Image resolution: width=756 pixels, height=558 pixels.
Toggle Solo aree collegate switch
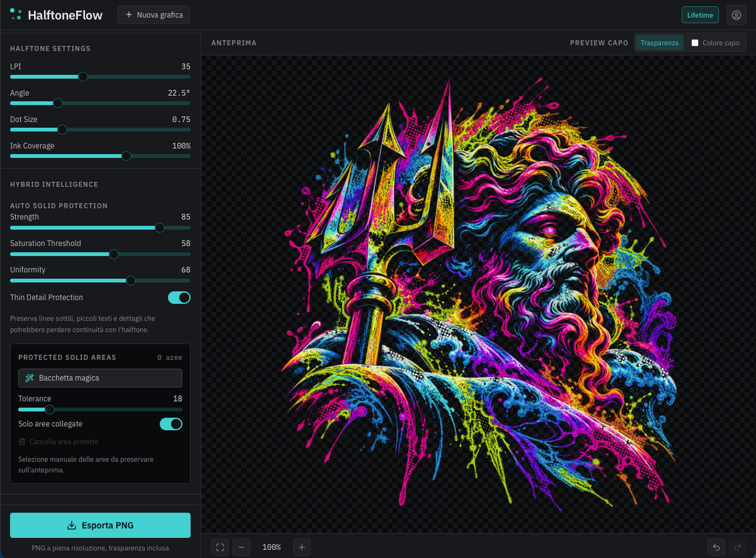point(171,424)
